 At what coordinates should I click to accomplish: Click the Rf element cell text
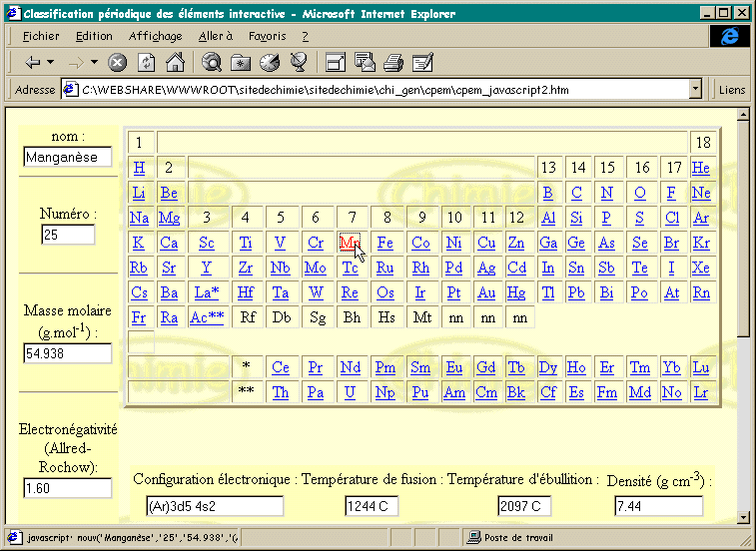click(x=248, y=317)
